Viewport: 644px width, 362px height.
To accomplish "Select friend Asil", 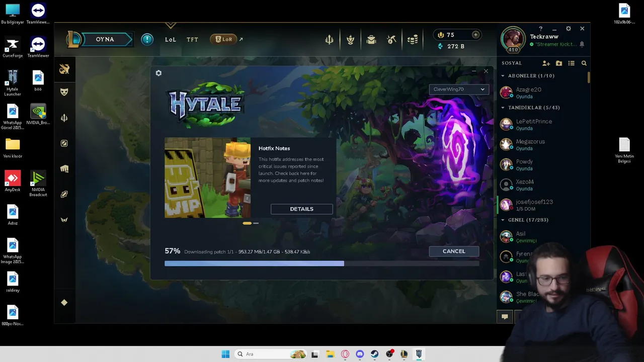I will coord(542,237).
